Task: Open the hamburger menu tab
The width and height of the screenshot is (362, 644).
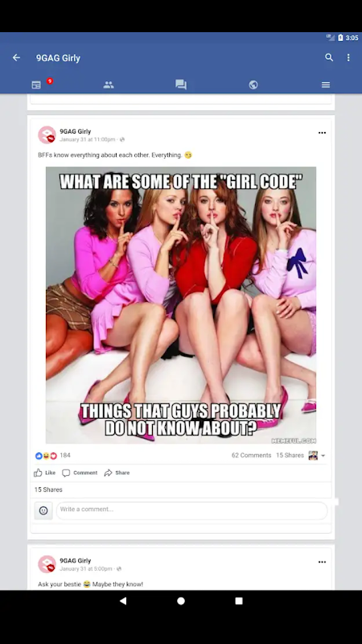Action: (326, 85)
